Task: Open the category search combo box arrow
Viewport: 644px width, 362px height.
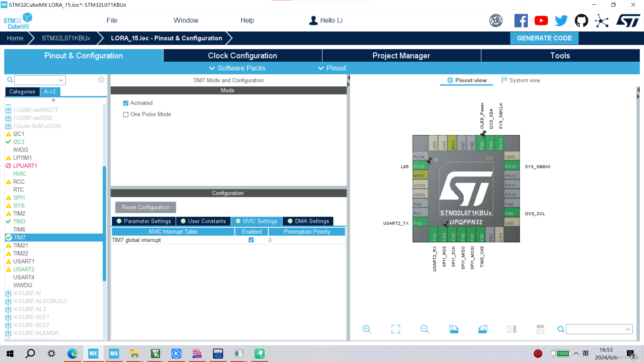Action: point(61,80)
